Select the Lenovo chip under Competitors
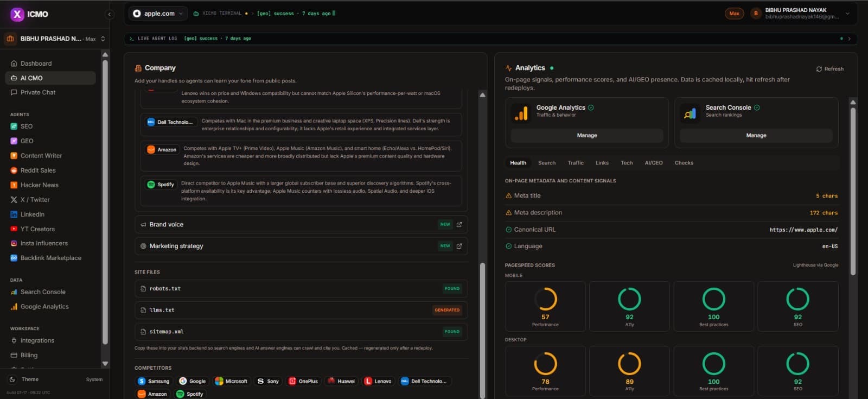The image size is (868, 399). [378, 381]
